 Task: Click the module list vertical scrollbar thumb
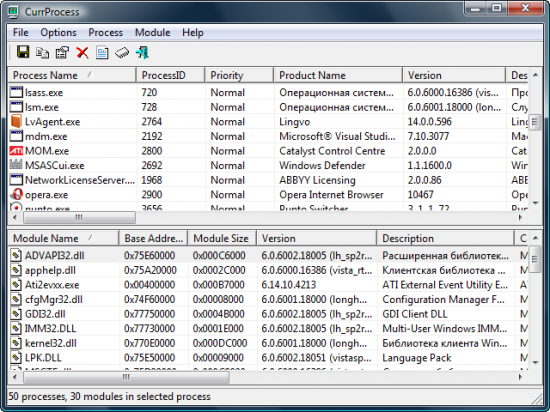(x=535, y=259)
